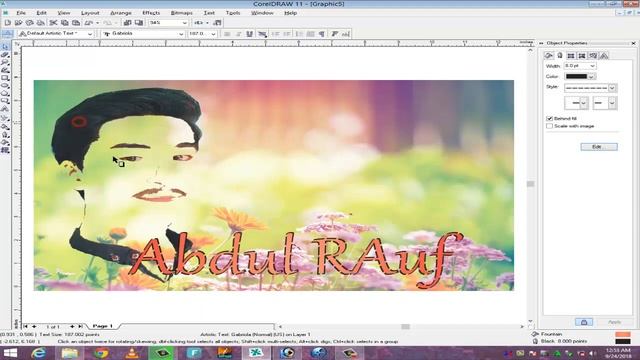The width and height of the screenshot is (640, 360).
Task: Go to next page in page navigator
Action: (x=72, y=326)
